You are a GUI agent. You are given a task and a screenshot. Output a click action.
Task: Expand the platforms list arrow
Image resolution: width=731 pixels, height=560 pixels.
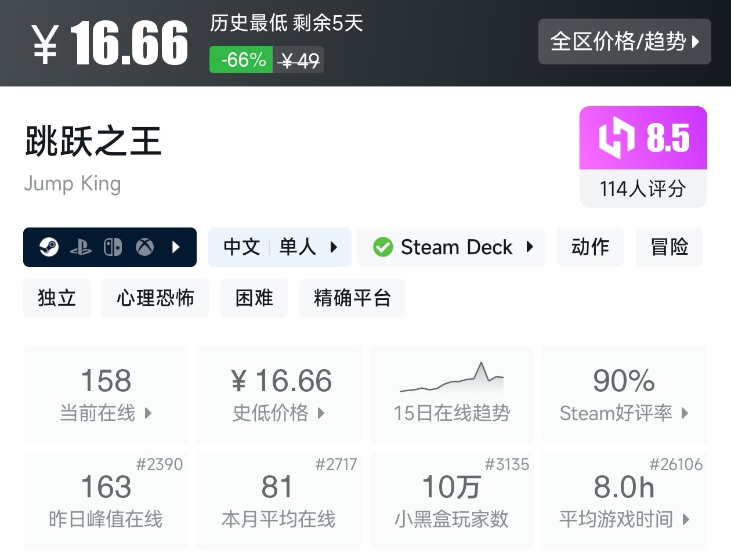(x=176, y=247)
